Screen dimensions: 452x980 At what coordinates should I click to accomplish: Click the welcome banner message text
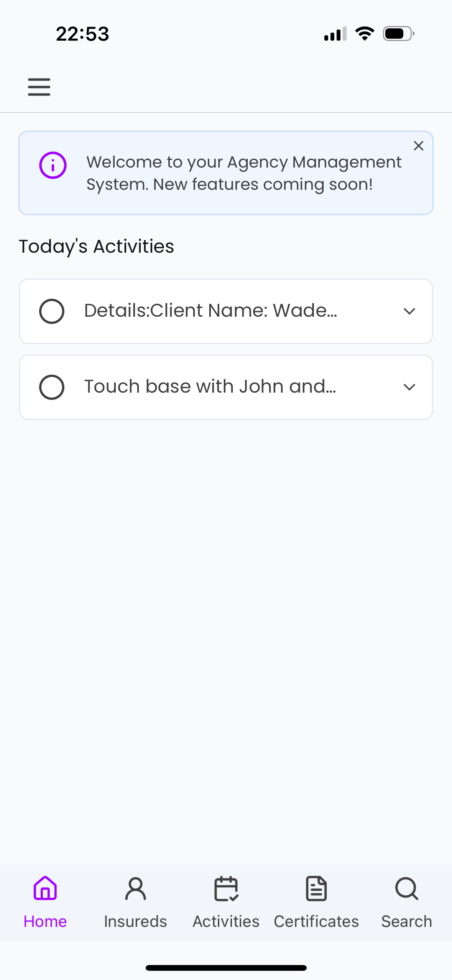click(x=244, y=173)
